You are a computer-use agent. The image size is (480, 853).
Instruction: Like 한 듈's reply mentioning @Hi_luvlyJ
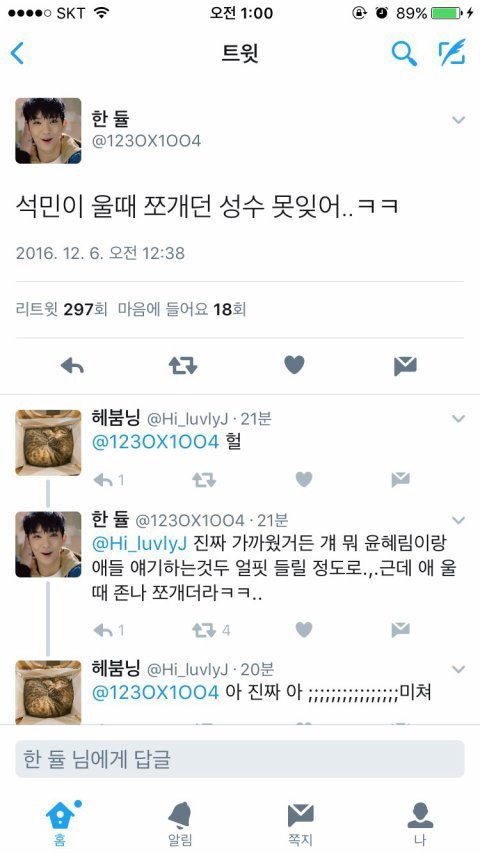[x=304, y=629]
